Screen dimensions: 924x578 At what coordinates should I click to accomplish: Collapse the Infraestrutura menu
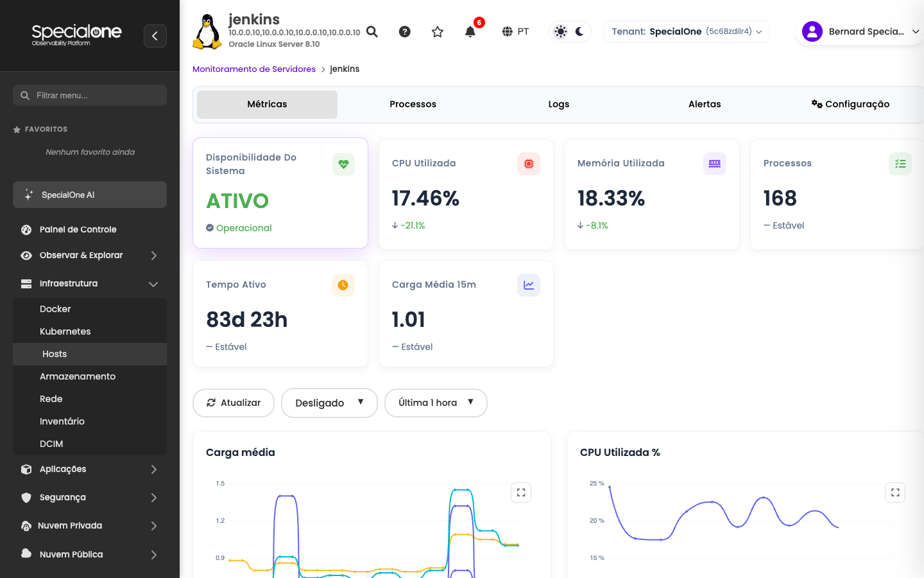pos(90,283)
